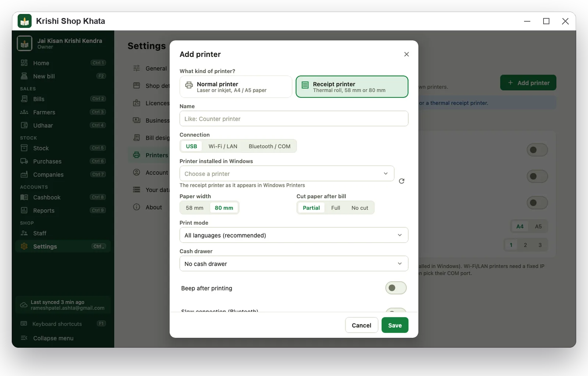The height and width of the screenshot is (376, 588).
Task: Select USB connection tab
Action: click(x=191, y=146)
